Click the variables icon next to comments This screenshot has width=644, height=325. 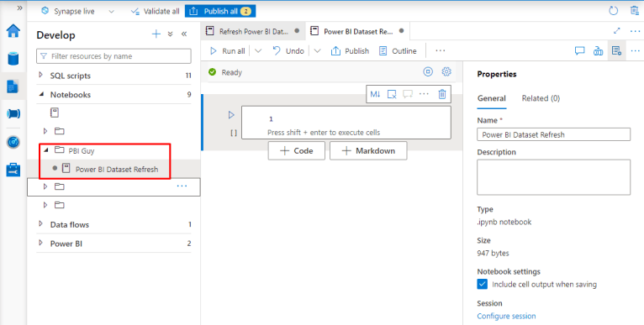(598, 51)
